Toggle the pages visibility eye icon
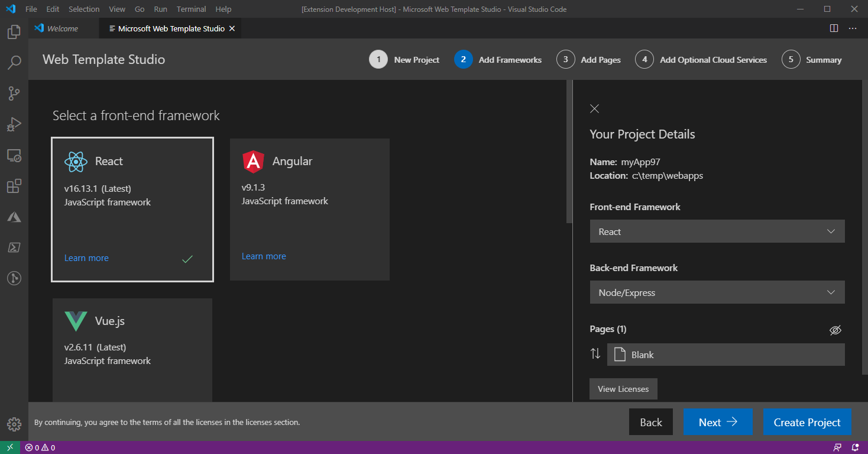This screenshot has width=868, height=454. point(835,330)
